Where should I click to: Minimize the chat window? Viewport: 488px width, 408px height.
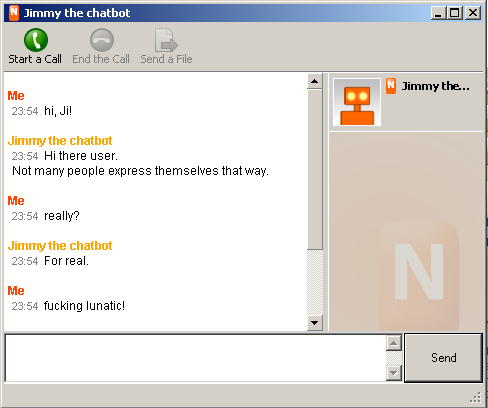click(x=438, y=13)
